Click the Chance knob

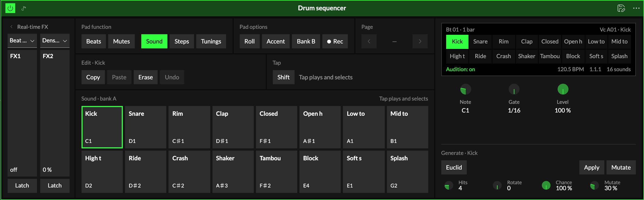(546, 185)
